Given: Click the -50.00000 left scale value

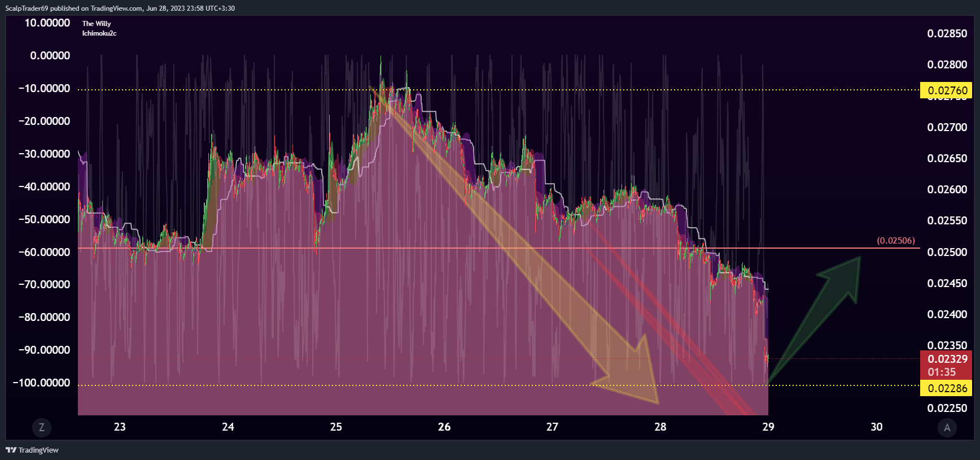Looking at the screenshot, I should click(x=44, y=219).
